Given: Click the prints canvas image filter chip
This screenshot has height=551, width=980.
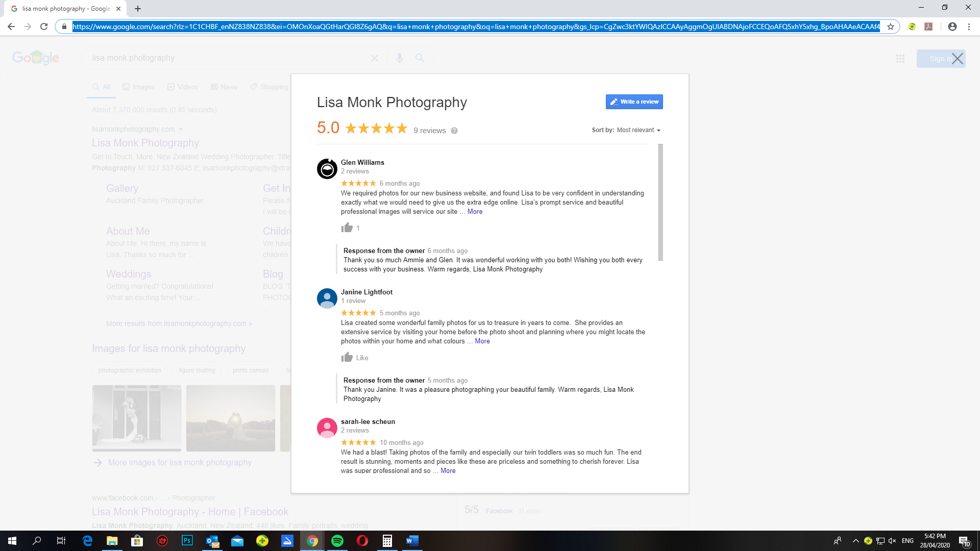Looking at the screenshot, I should (x=250, y=370).
